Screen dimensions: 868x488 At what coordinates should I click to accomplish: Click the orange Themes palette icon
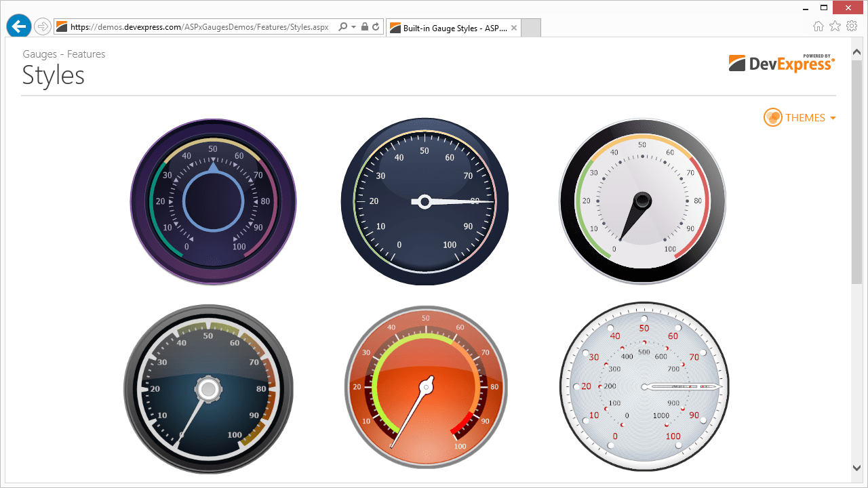(x=773, y=117)
